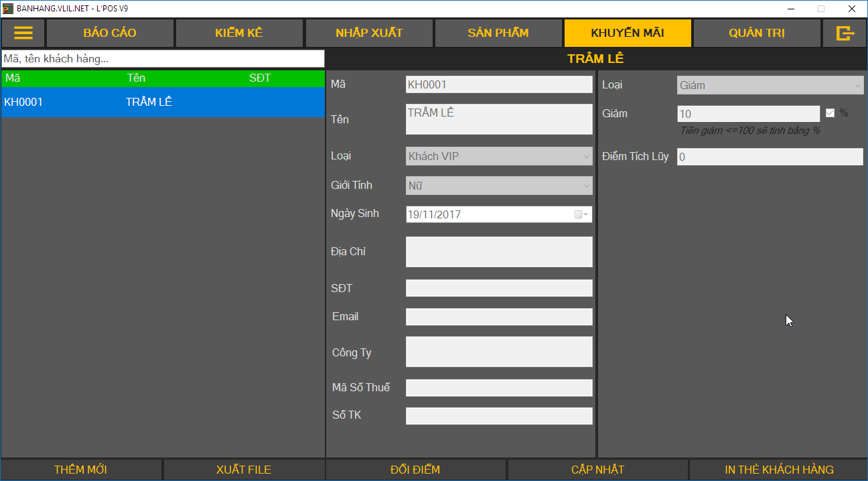Click the ĐỔI ĐIỂM button
This screenshot has width=868, height=481.
(x=415, y=470)
